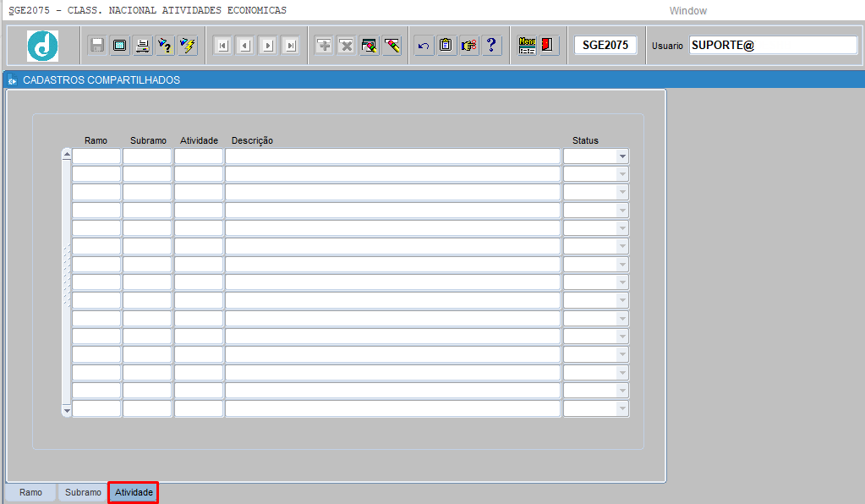Click the Print icon in toolbar

point(142,45)
